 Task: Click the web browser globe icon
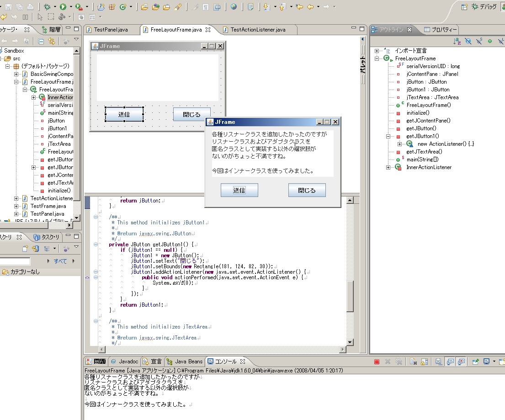pos(234,7)
